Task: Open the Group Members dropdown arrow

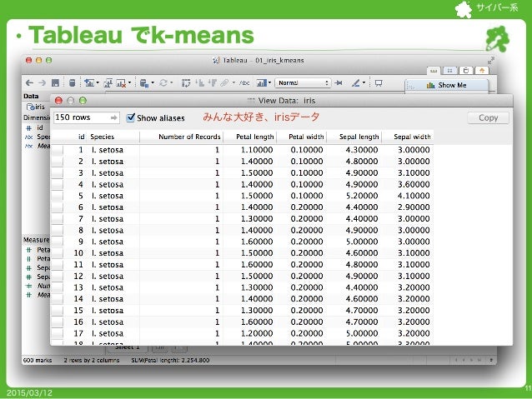Action: [x=233, y=82]
